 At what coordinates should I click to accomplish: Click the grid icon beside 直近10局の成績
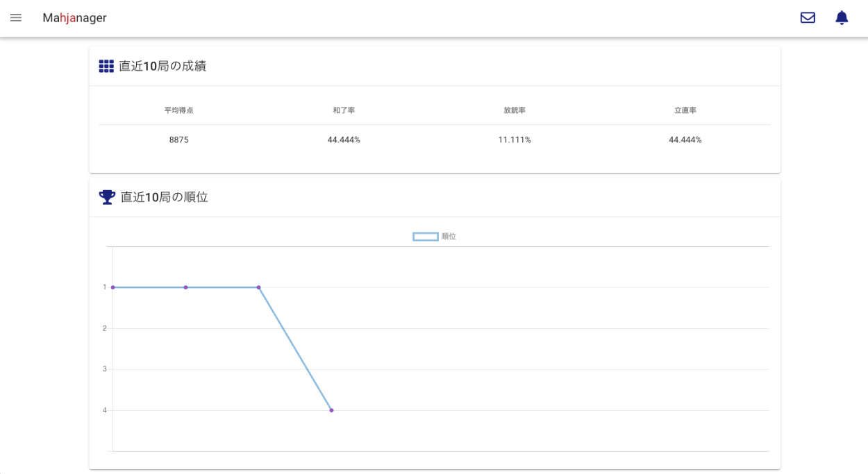click(106, 67)
